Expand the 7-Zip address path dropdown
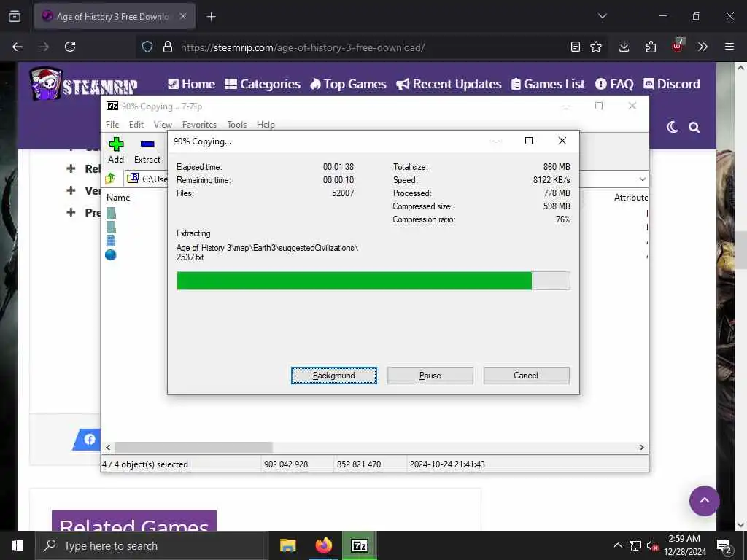The image size is (747, 560). tap(642, 179)
